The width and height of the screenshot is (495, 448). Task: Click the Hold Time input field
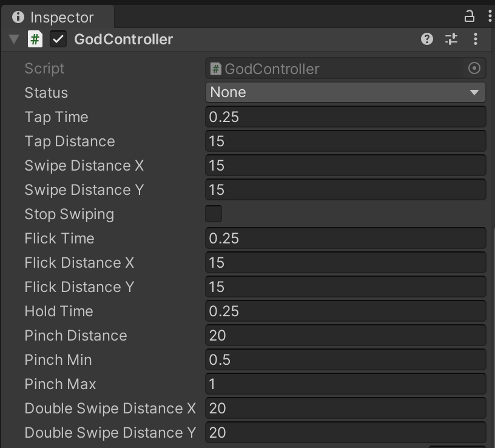click(345, 311)
